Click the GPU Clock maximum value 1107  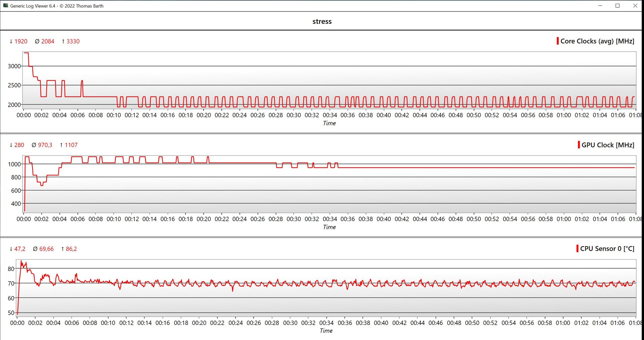click(71, 145)
